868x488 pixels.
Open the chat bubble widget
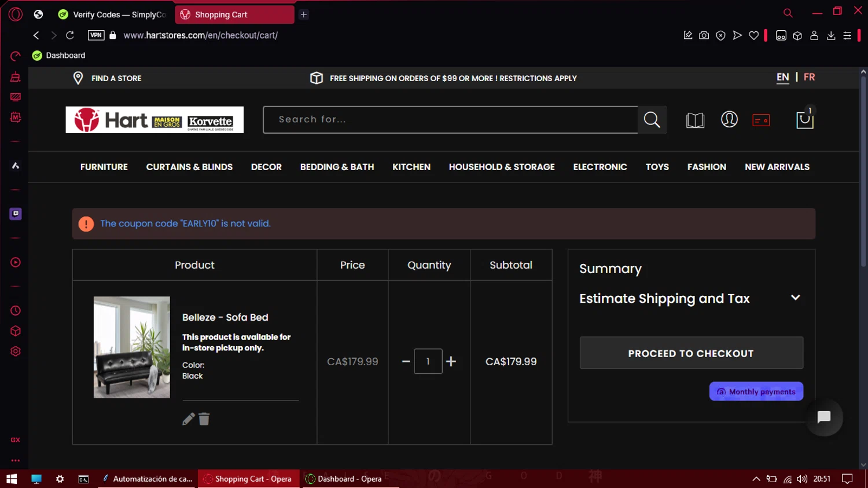point(824,417)
